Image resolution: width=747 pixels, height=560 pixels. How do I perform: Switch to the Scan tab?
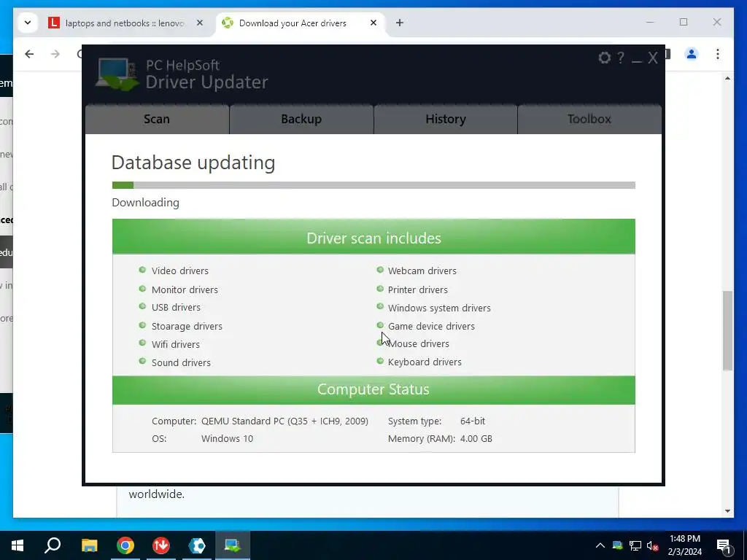click(157, 119)
